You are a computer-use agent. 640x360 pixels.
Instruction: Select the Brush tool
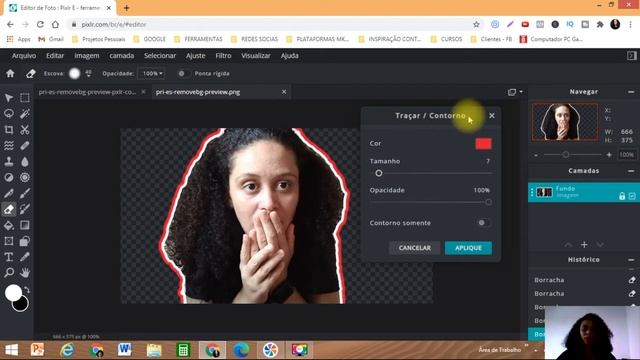(x=25, y=193)
